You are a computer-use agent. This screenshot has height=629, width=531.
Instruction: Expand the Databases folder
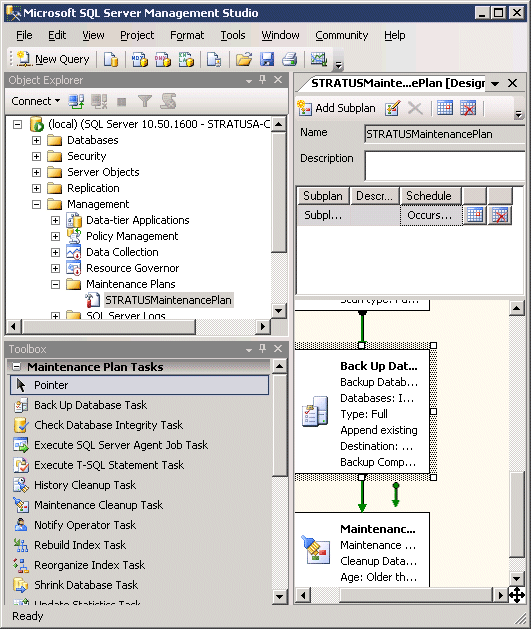tap(36, 140)
